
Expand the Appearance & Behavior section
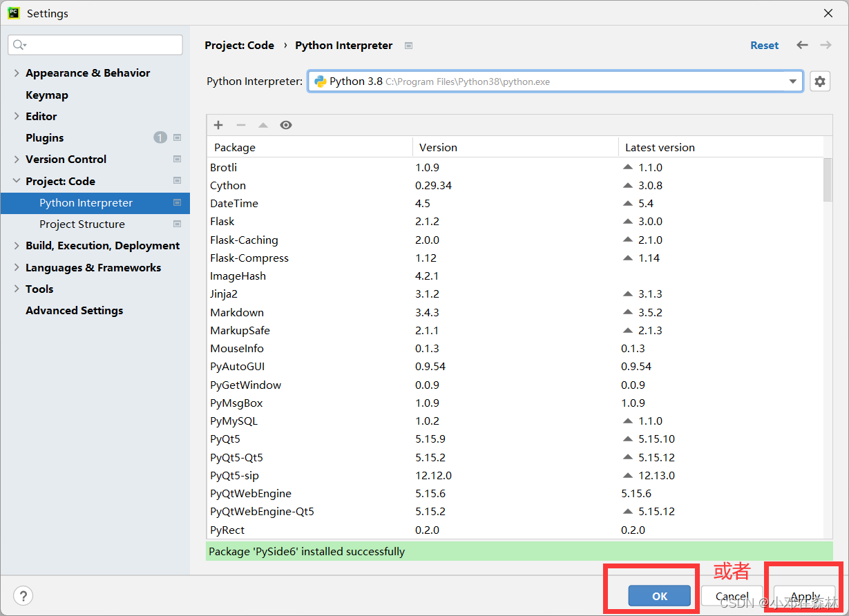[x=16, y=73]
